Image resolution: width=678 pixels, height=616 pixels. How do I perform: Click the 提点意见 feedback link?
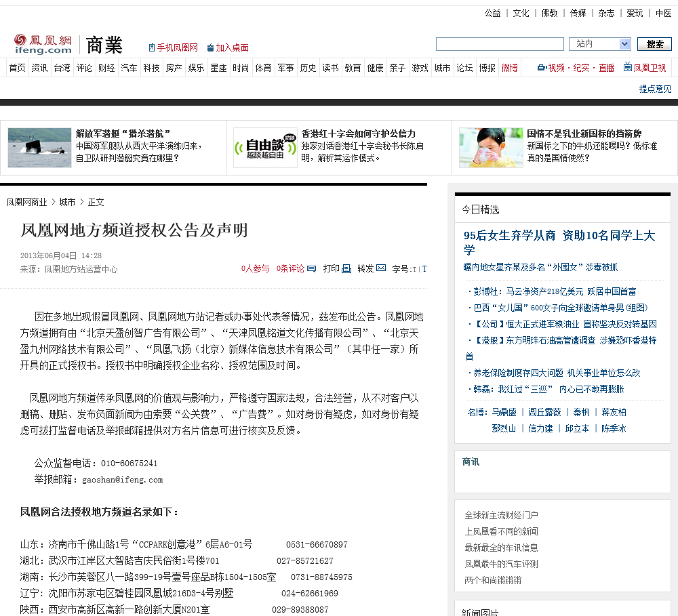[655, 89]
